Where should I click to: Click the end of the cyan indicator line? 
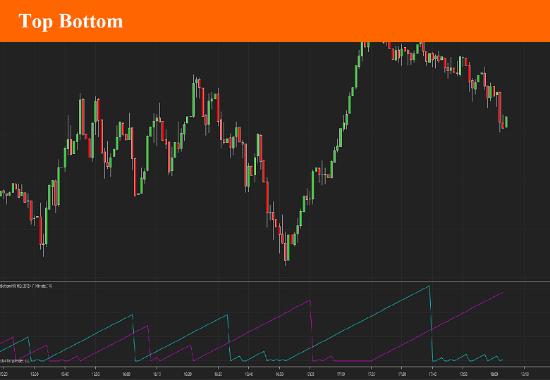tap(502, 360)
